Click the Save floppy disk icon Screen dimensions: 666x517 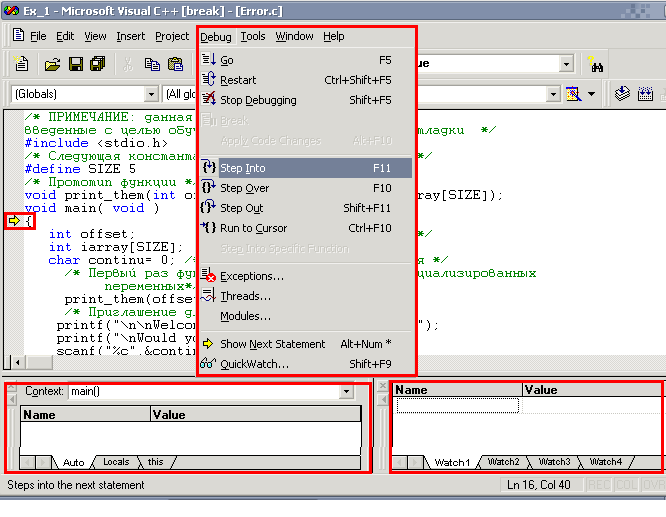pyautogui.click(x=76, y=64)
